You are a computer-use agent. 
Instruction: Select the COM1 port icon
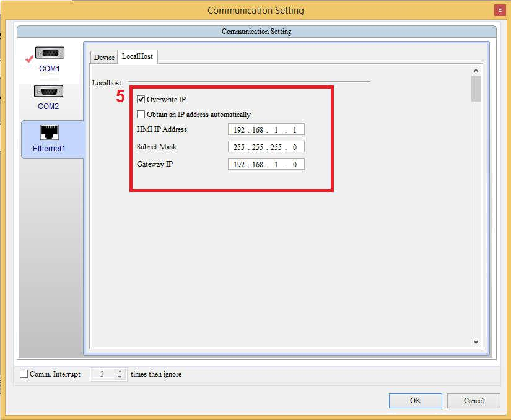click(x=49, y=53)
